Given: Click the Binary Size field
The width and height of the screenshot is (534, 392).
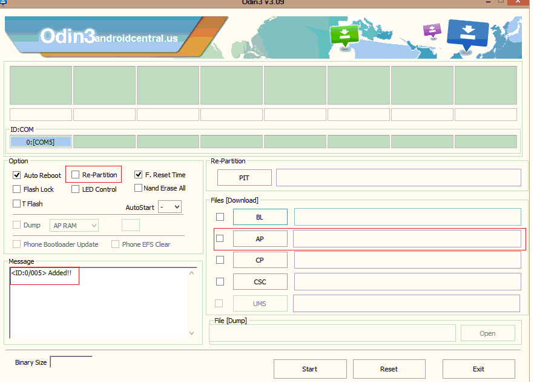Looking at the screenshot, I should click(71, 362).
